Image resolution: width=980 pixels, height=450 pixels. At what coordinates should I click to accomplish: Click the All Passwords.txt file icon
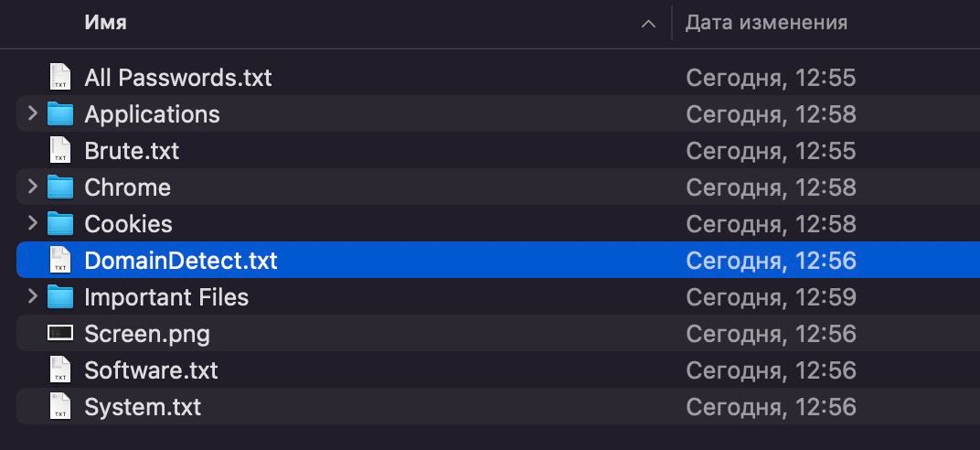pos(60,78)
